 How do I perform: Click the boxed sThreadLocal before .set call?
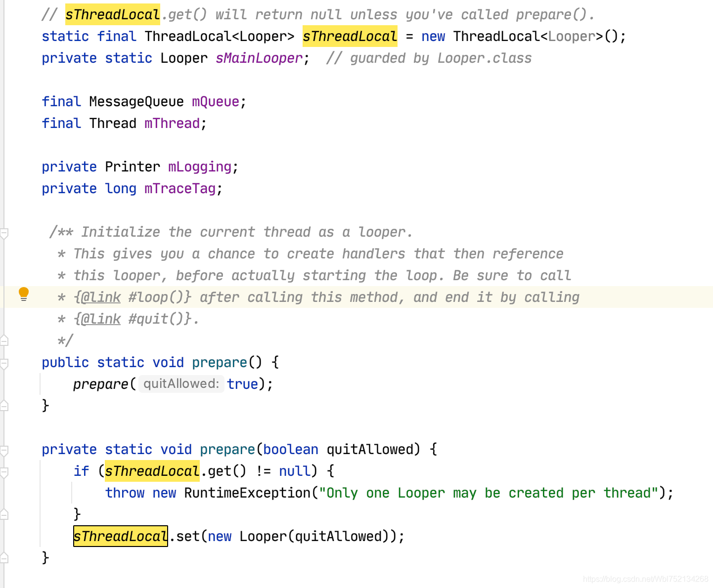tap(120, 536)
